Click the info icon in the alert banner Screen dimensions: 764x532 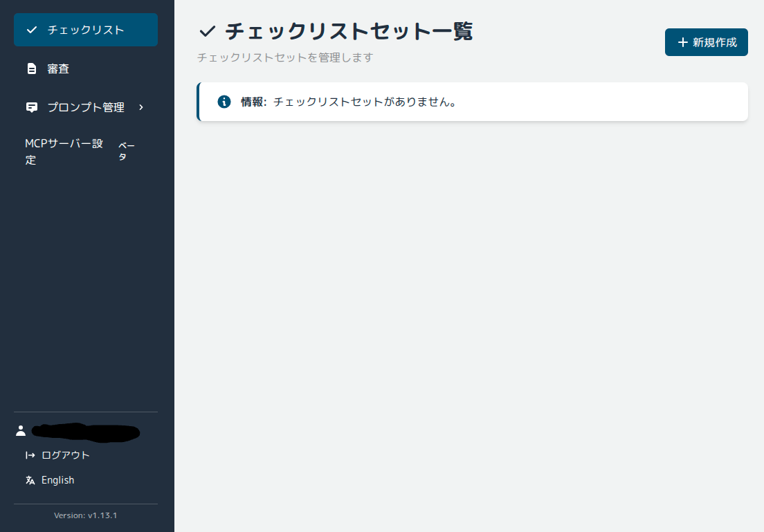tap(224, 101)
